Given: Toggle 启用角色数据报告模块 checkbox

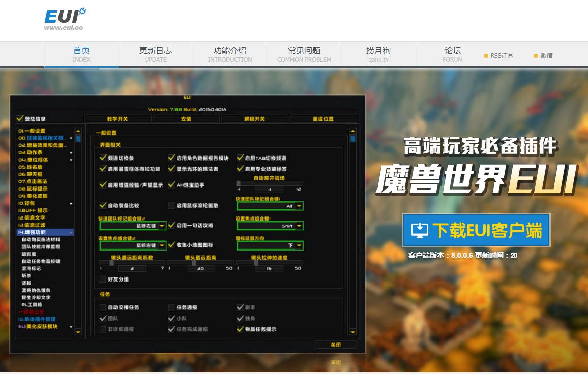Looking at the screenshot, I should 171,158.
